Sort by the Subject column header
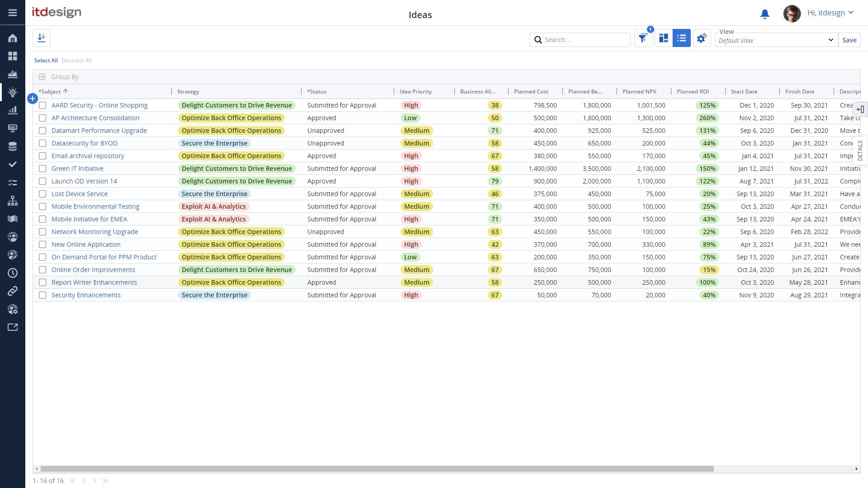The image size is (868, 488). (x=51, y=91)
